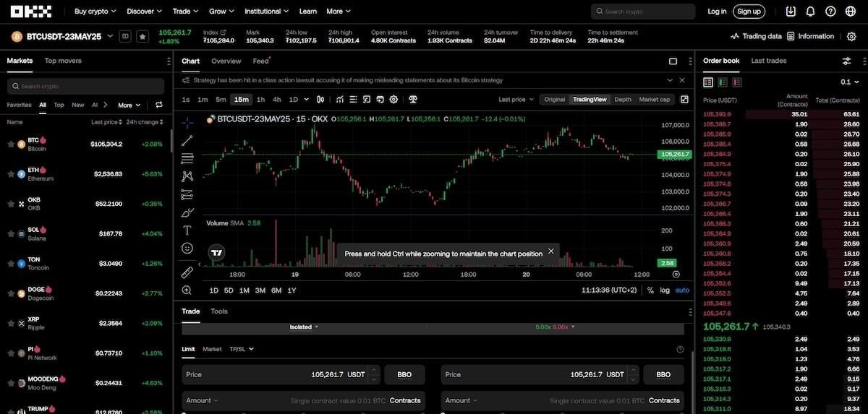
Task: Click the left BBO button
Action: pos(404,375)
